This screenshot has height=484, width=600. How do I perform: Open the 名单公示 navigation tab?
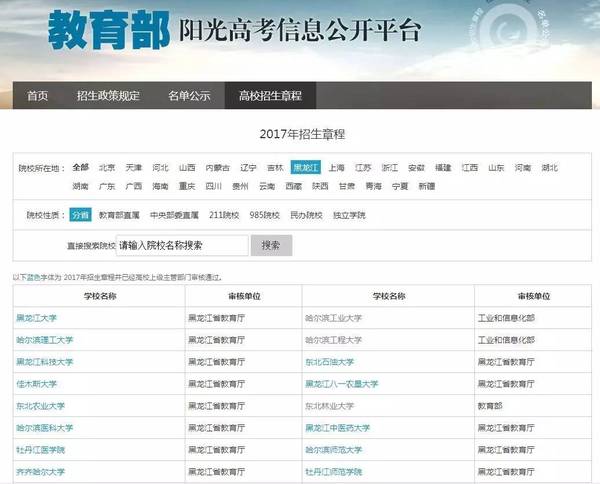[189, 96]
